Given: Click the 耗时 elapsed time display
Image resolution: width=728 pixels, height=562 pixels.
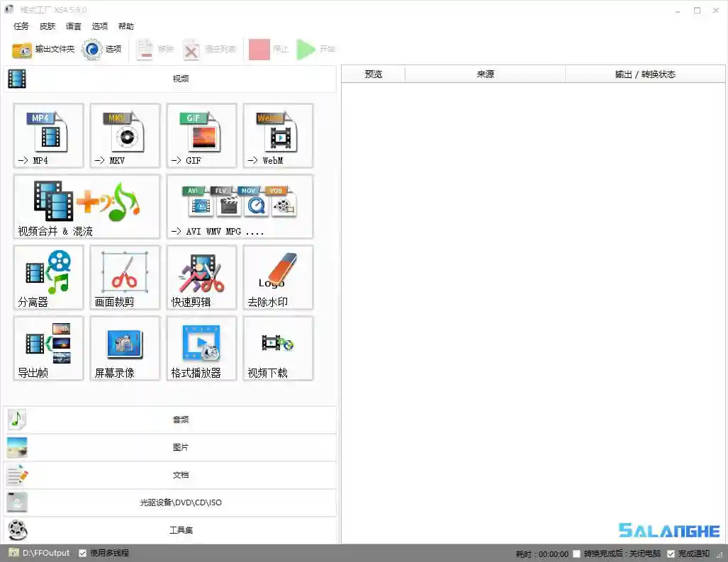Looking at the screenshot, I should click(x=540, y=553).
